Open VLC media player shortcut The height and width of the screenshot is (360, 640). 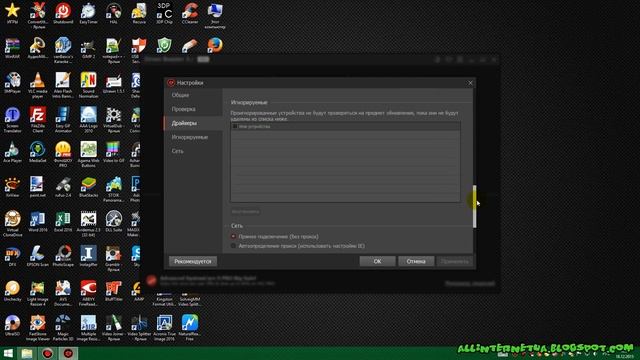tap(38, 85)
